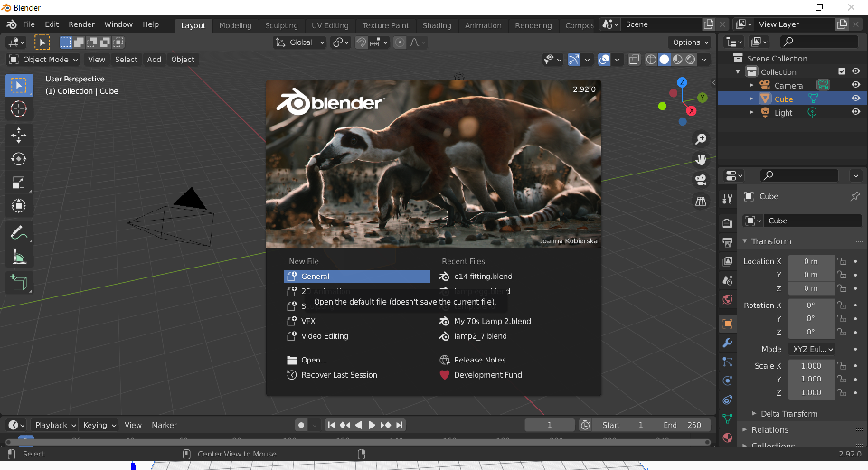
Task: Click the Scale Z value field
Action: [x=811, y=392]
